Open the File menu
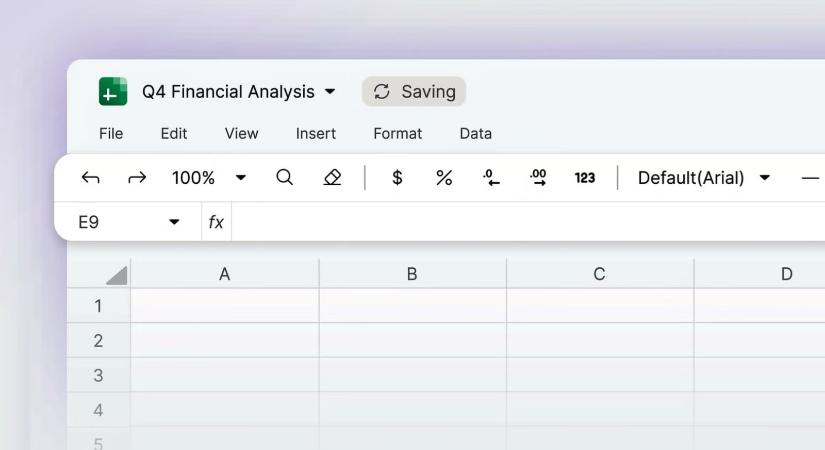The height and width of the screenshot is (450, 825). click(x=111, y=133)
